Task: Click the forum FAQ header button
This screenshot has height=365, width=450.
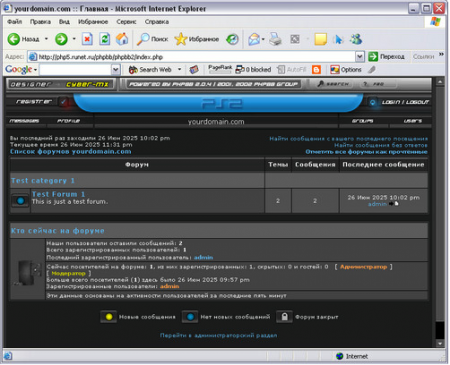Action: click(x=377, y=84)
